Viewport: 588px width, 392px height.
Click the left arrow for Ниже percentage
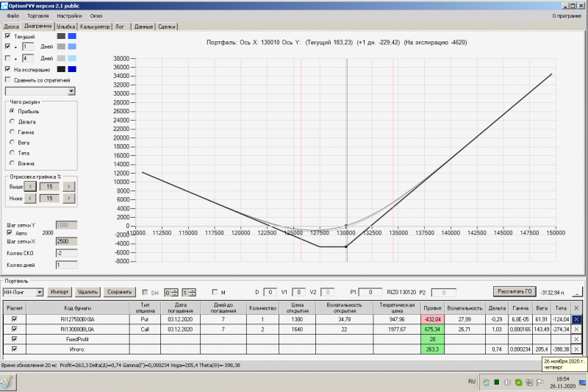click(x=30, y=199)
